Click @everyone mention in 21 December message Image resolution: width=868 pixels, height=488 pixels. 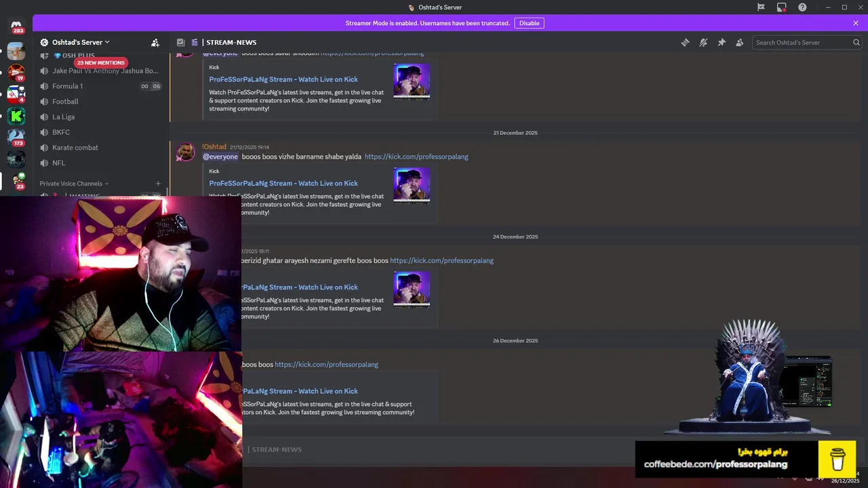[x=220, y=157]
